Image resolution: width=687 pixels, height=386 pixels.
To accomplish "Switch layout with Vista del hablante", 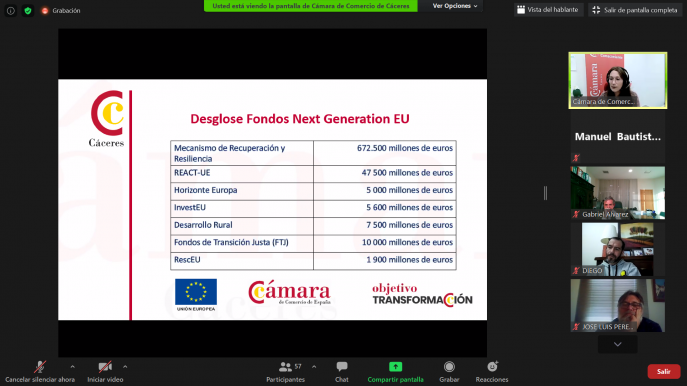I will pyautogui.click(x=548, y=10).
